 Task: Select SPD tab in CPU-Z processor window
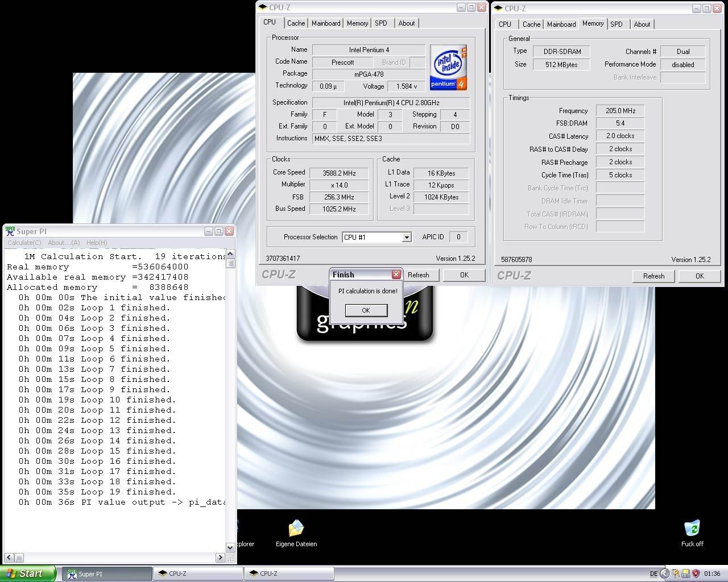381,23
